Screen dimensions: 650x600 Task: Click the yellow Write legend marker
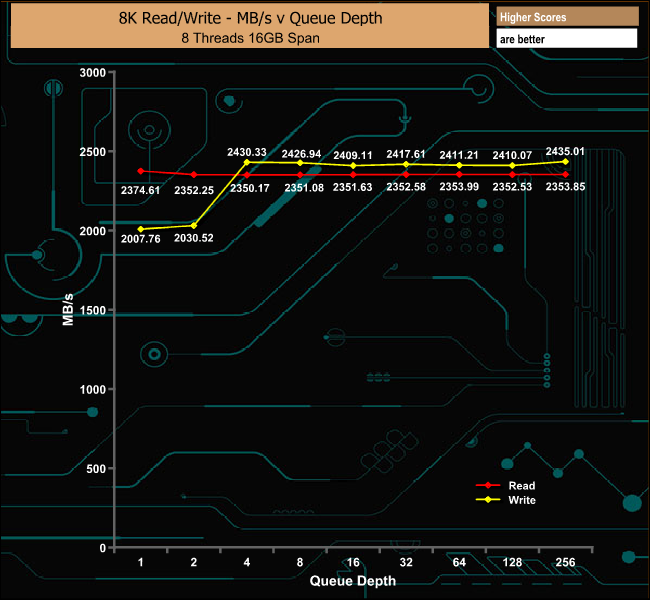(490, 499)
